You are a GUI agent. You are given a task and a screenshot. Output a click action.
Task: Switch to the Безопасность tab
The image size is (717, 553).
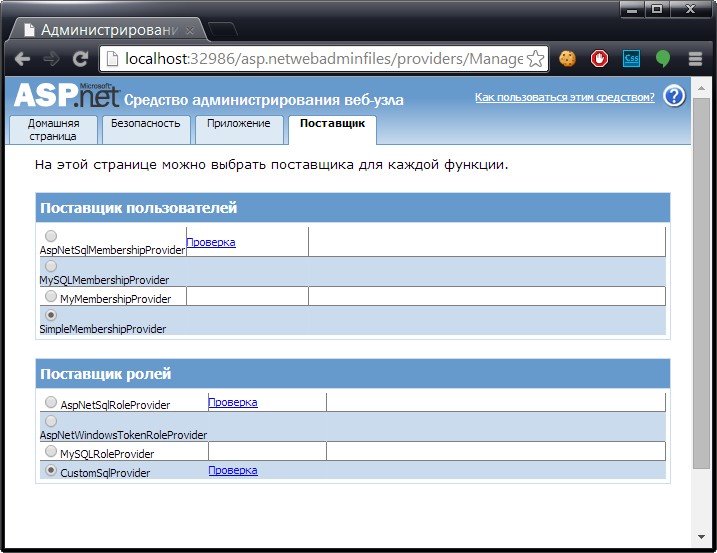point(146,129)
